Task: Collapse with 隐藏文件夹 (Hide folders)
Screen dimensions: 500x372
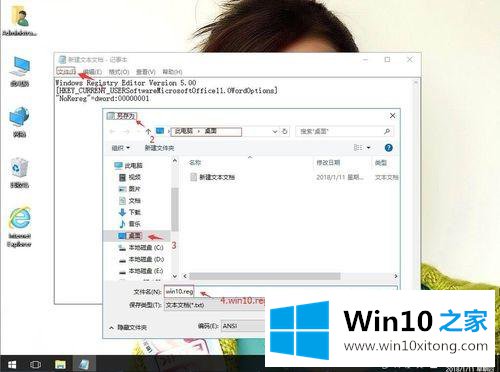Action: [x=128, y=328]
